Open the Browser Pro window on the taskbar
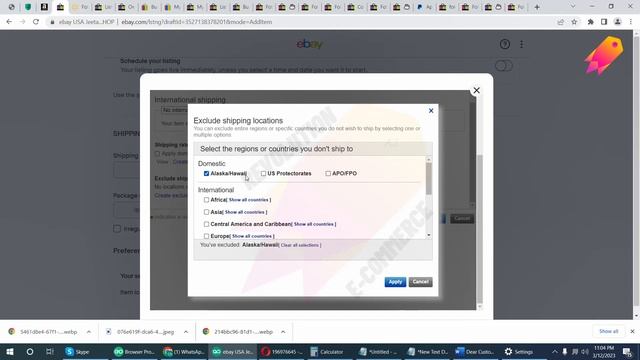640x360 pixels. pos(135,351)
